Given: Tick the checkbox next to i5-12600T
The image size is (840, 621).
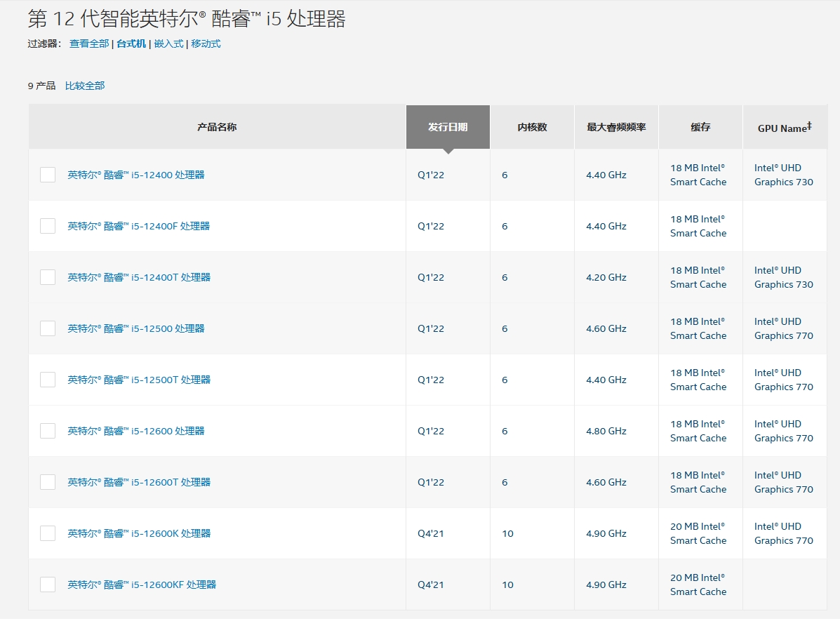Looking at the screenshot, I should coord(47,481).
